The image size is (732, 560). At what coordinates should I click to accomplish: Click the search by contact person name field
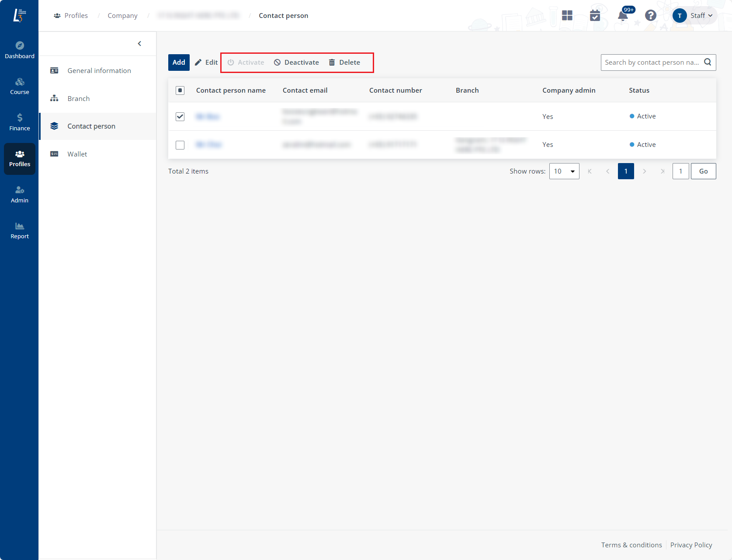click(x=652, y=63)
